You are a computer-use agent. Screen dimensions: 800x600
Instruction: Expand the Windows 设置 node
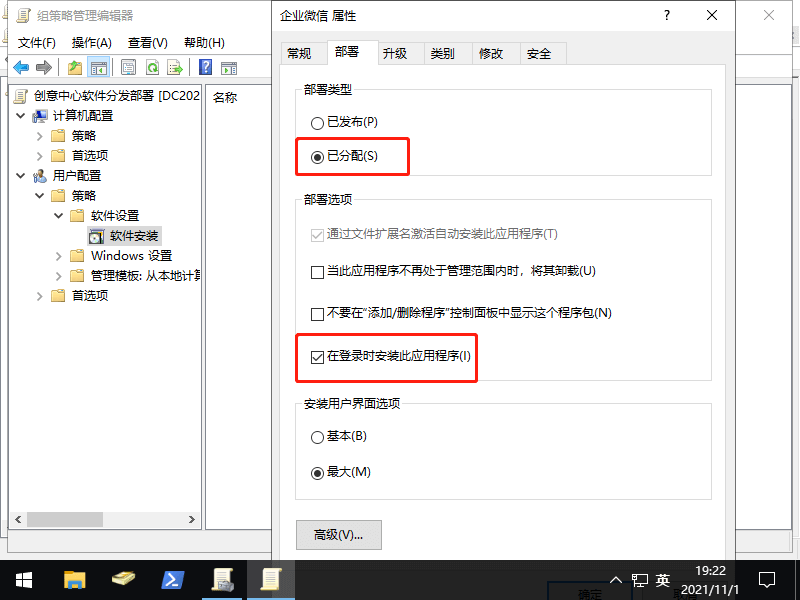(59, 256)
